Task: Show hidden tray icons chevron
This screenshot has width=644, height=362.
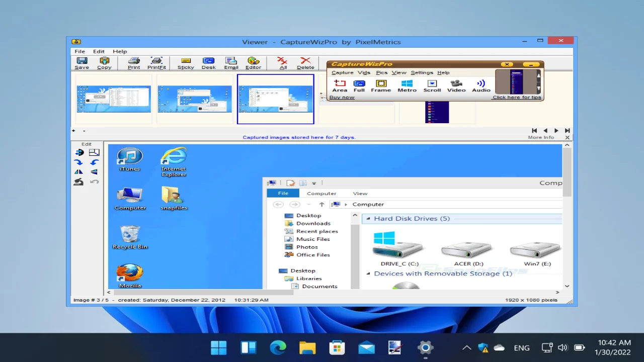Action: (x=467, y=347)
